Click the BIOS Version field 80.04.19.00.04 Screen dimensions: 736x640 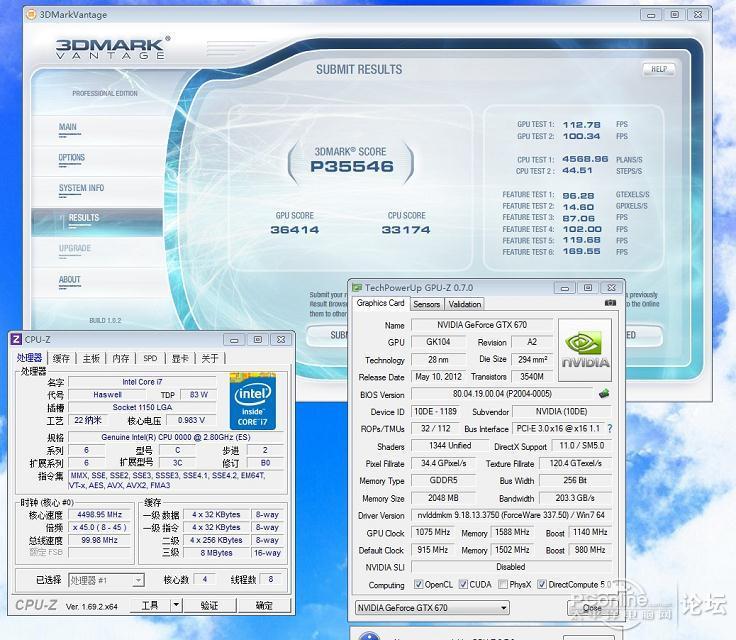[x=502, y=393]
